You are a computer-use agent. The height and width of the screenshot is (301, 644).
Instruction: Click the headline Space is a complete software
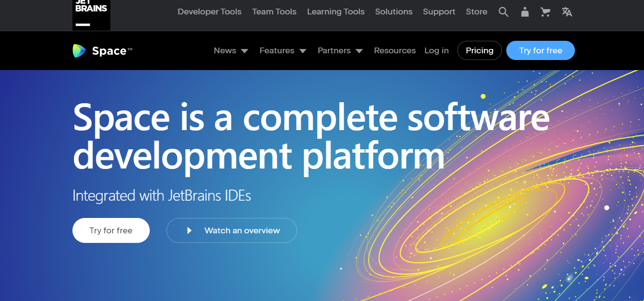click(x=311, y=118)
